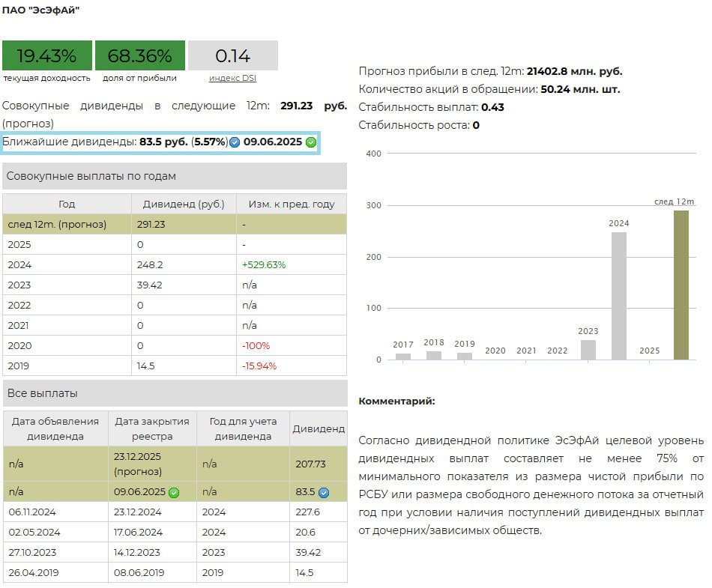The width and height of the screenshot is (712, 588).
Task: Click the green 19.43% current yield tile
Action: [x=46, y=56]
